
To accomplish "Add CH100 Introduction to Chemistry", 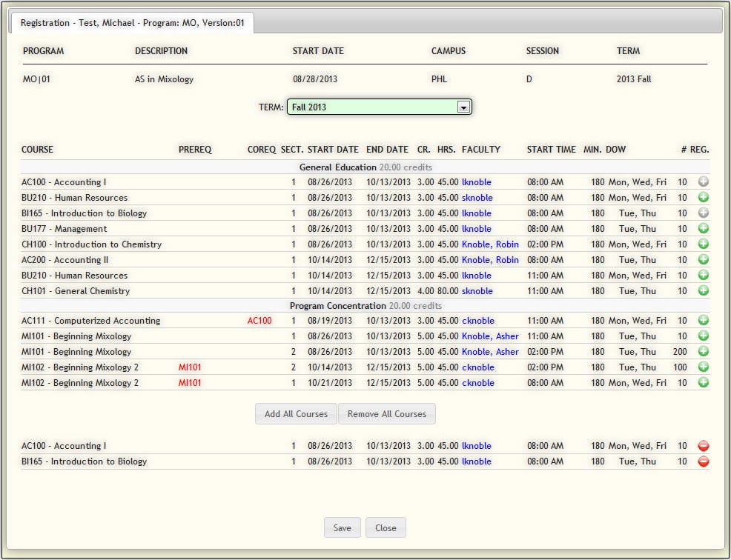I will (704, 244).
